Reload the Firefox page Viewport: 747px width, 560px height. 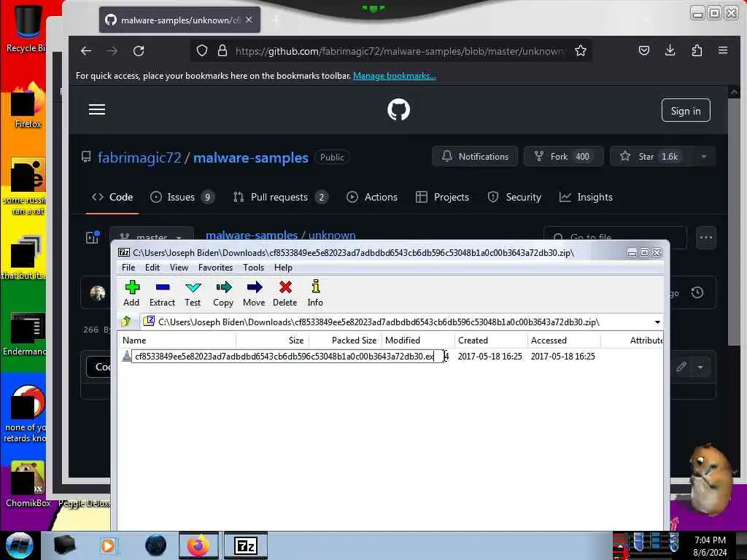click(139, 51)
